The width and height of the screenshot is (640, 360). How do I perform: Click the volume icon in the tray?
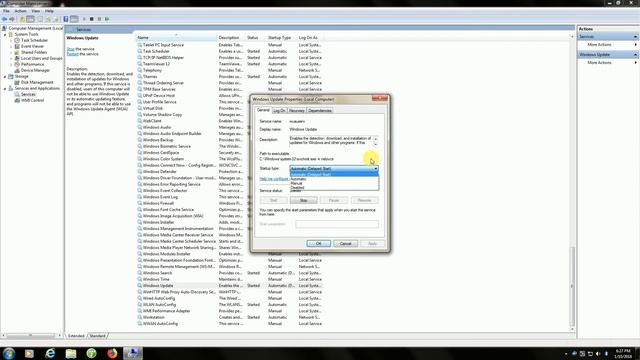coord(598,353)
